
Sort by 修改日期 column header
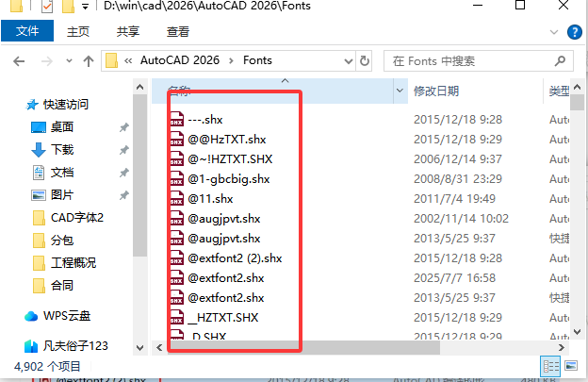[436, 91]
